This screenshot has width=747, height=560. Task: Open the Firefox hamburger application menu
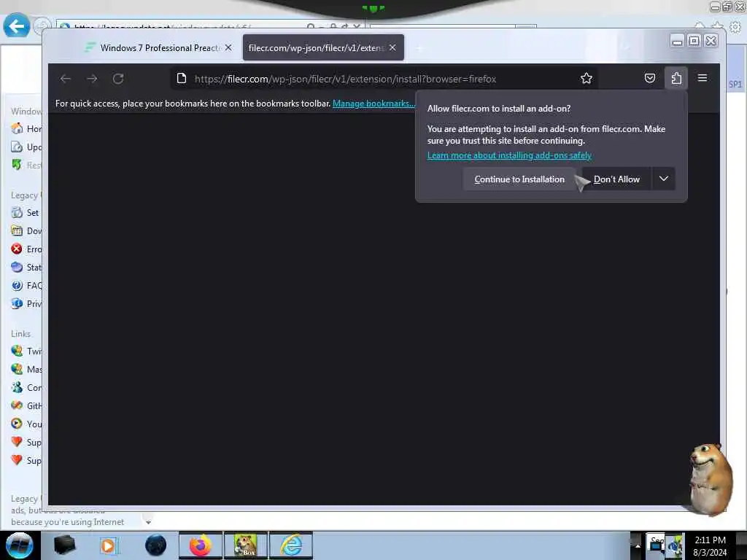point(703,78)
